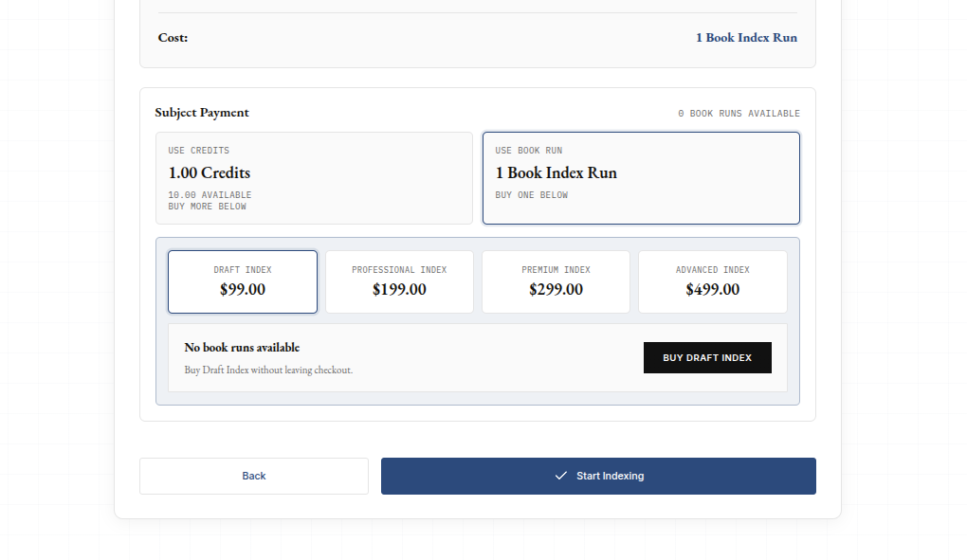Choose the Premium Index $299.00 tier

556,281
